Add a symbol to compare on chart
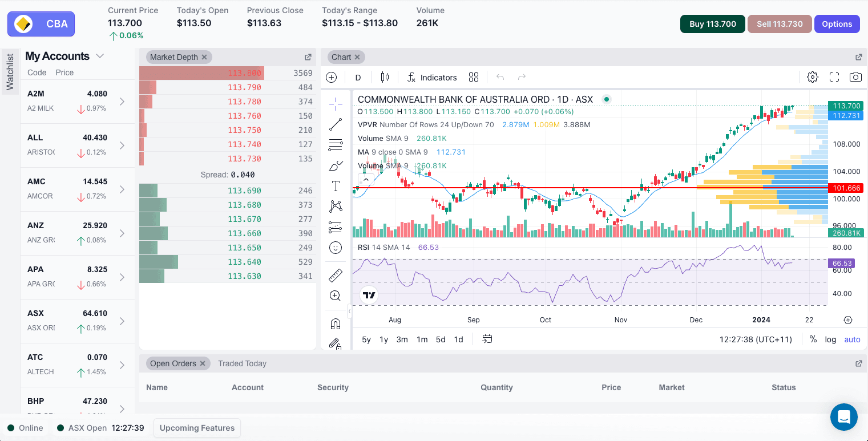This screenshot has height=441, width=868. [331, 78]
